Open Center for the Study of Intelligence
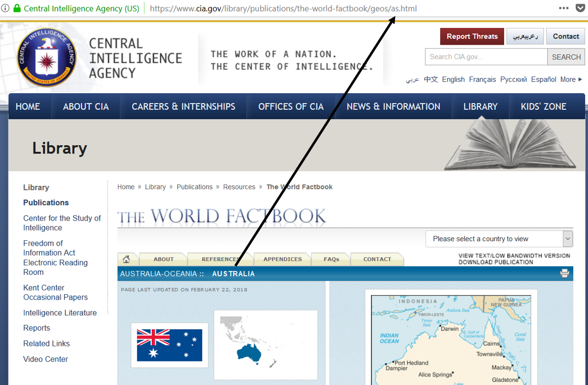The width and height of the screenshot is (588, 385). pos(62,223)
